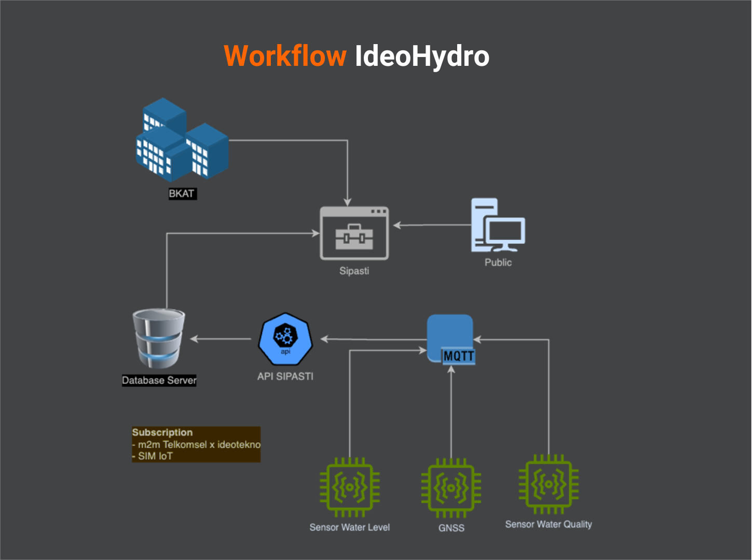Select the Sipasti label text
754x560 pixels.
pos(354,271)
